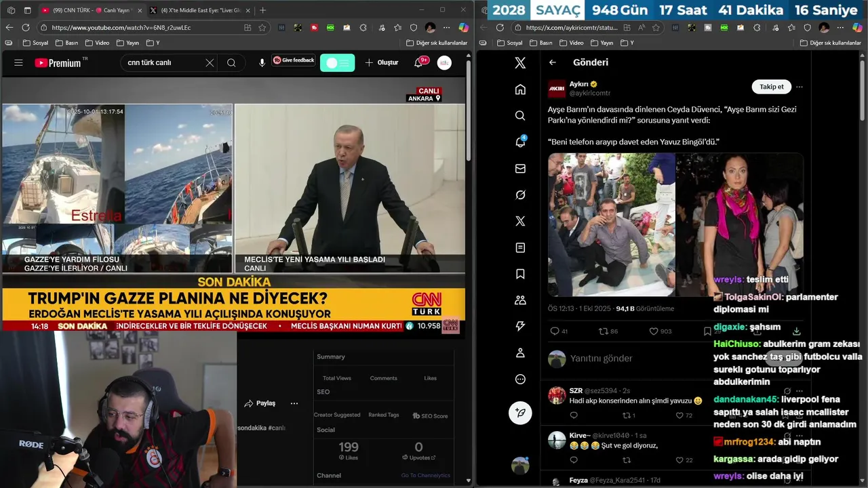Open Edge extensions puzzle icon, YouTube window
This screenshot has width=868, height=488.
tap(363, 28)
